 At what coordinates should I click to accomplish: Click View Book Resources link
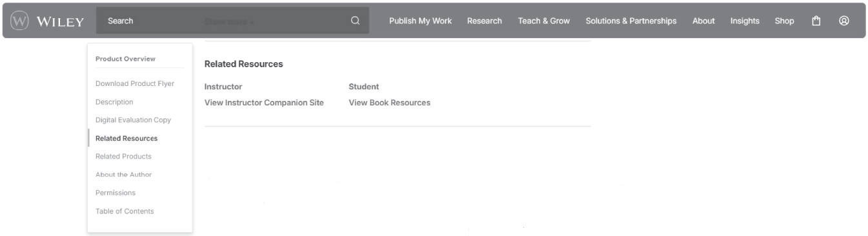389,103
